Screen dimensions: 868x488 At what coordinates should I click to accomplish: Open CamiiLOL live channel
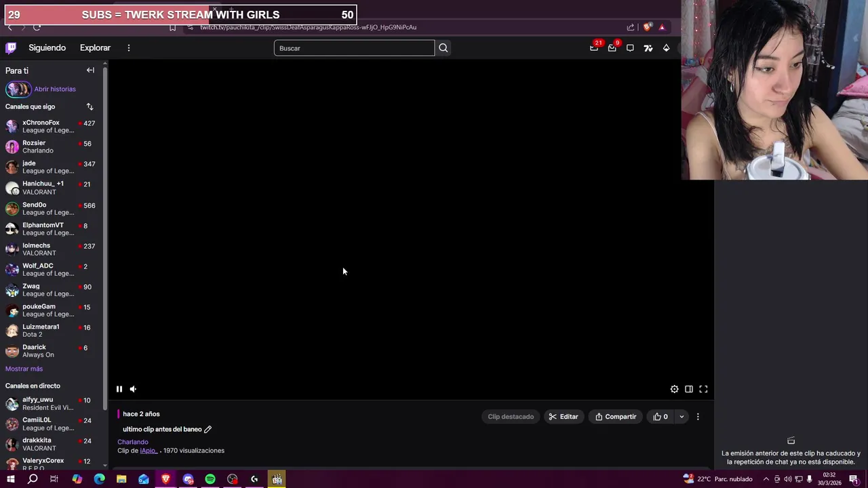pos(52,424)
